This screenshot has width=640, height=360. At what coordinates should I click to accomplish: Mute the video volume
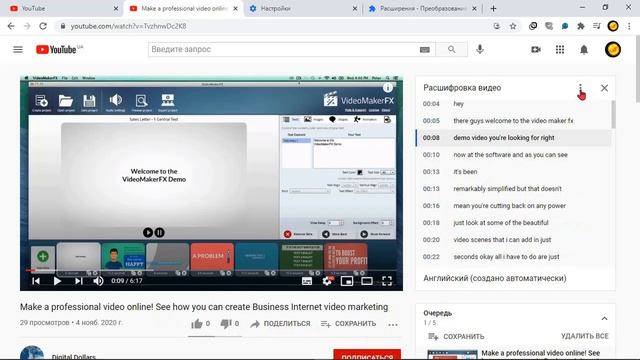pyautogui.click(x=98, y=281)
